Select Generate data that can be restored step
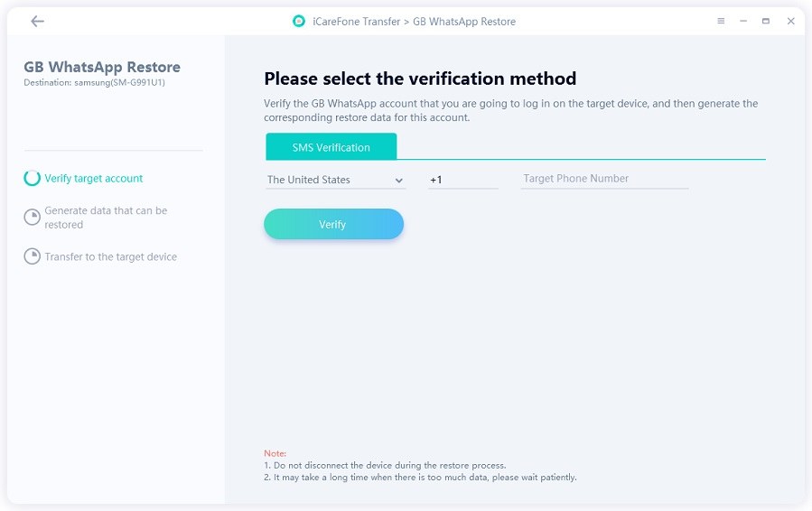The width and height of the screenshot is (812, 511). pos(106,218)
